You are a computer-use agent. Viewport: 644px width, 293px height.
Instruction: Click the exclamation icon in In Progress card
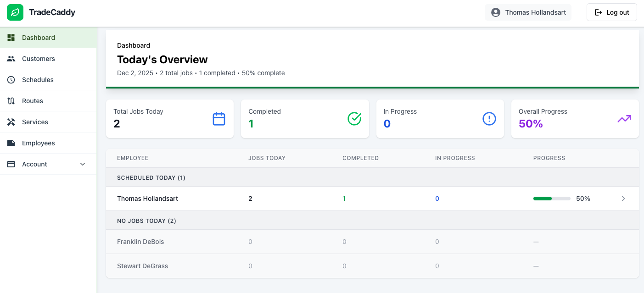pos(489,119)
